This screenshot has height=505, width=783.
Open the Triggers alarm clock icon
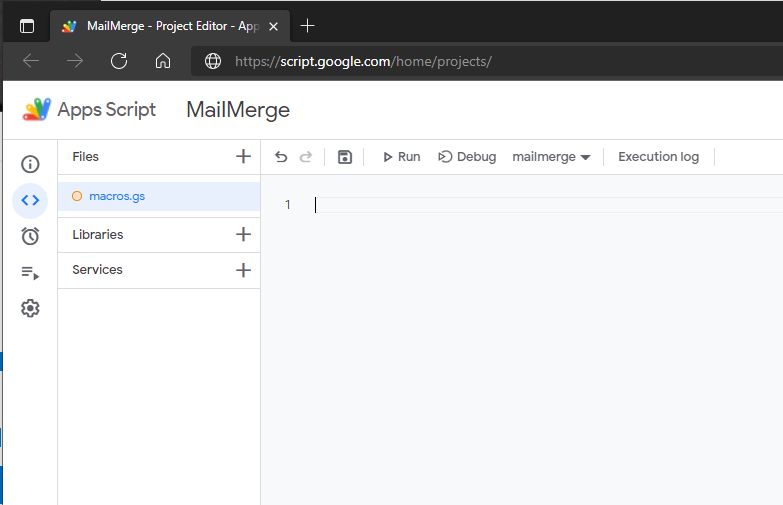point(30,236)
